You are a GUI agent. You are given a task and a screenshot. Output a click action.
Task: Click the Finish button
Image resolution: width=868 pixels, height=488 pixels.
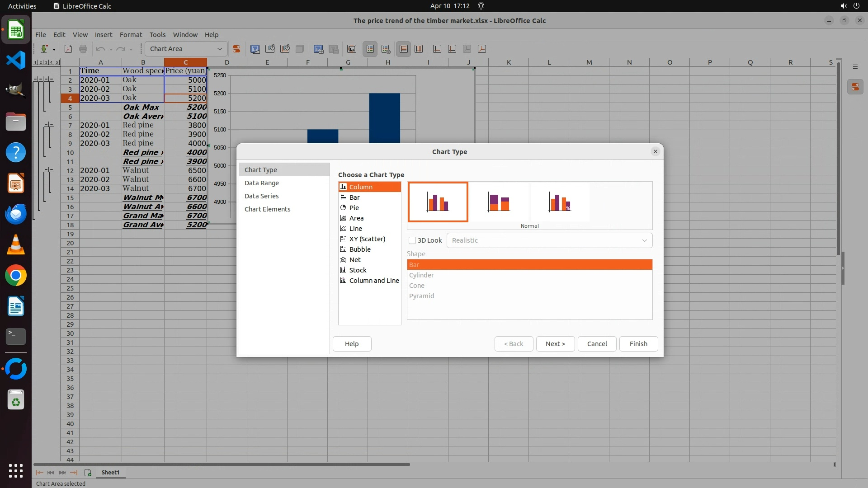click(638, 344)
